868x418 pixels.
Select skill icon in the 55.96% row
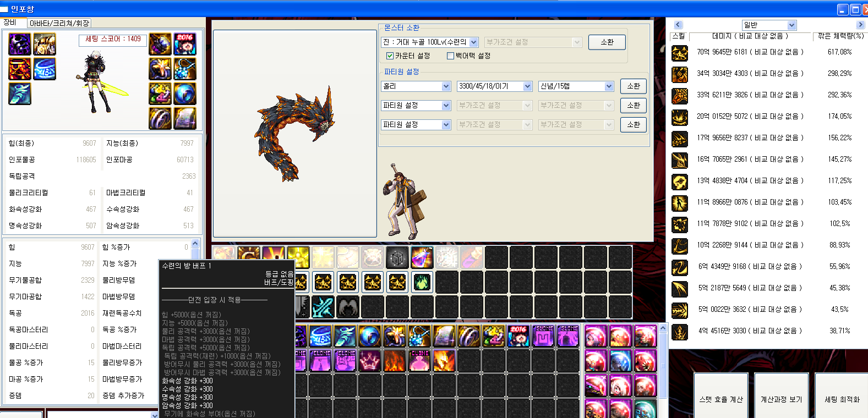[x=680, y=267]
